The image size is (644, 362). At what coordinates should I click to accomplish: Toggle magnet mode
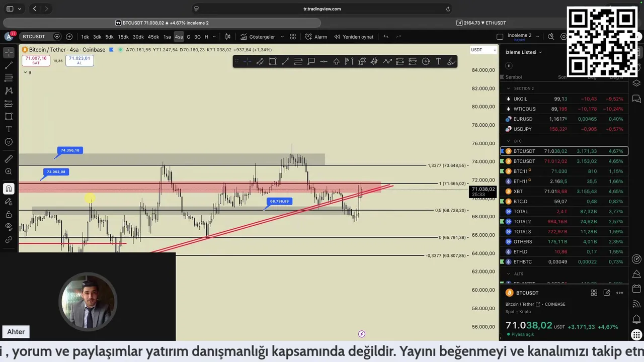pos(9,189)
